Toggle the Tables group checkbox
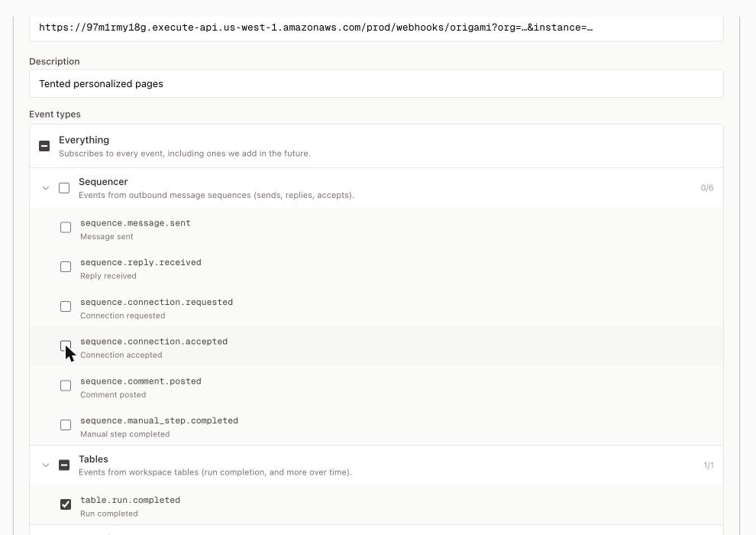 click(64, 465)
